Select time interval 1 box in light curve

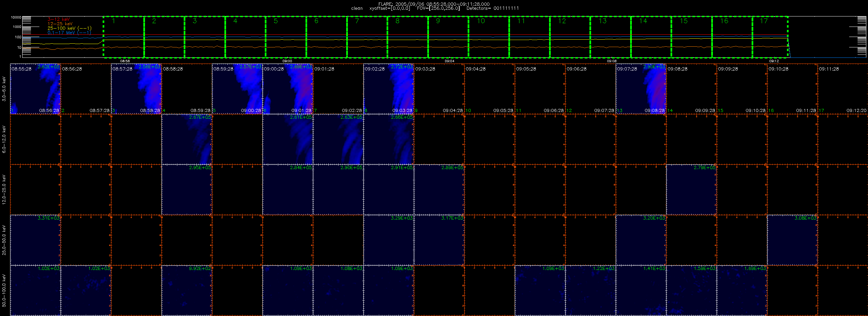[124, 37]
